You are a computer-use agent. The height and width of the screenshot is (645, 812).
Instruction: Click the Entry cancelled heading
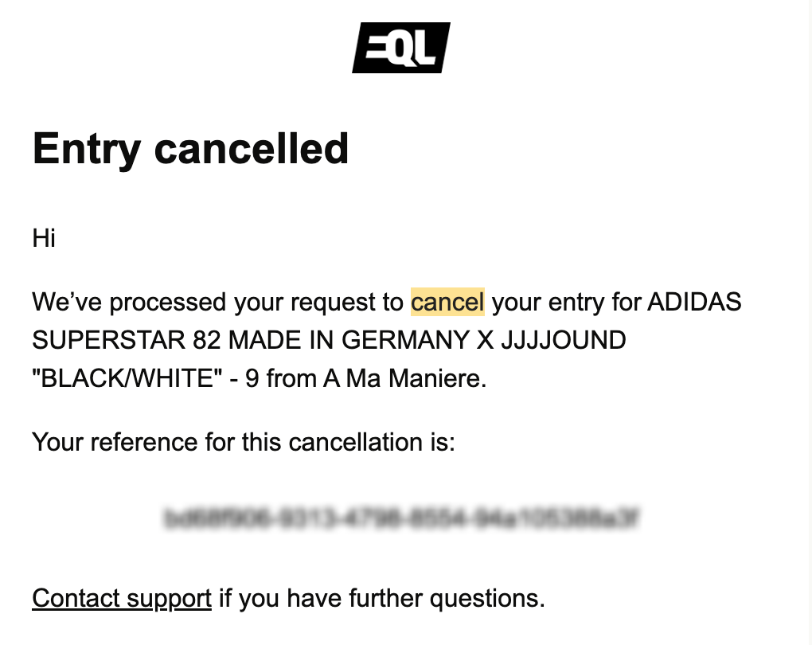(190, 149)
